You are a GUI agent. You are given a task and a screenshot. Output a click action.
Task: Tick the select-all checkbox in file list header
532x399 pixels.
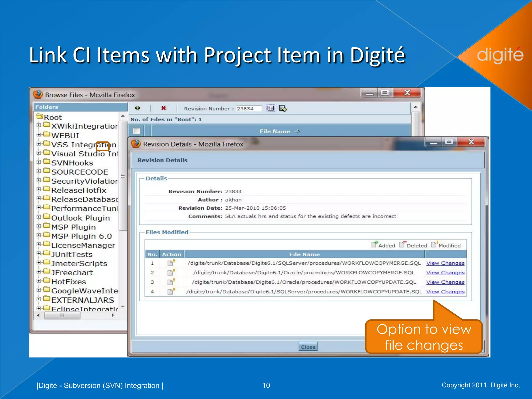pos(136,131)
